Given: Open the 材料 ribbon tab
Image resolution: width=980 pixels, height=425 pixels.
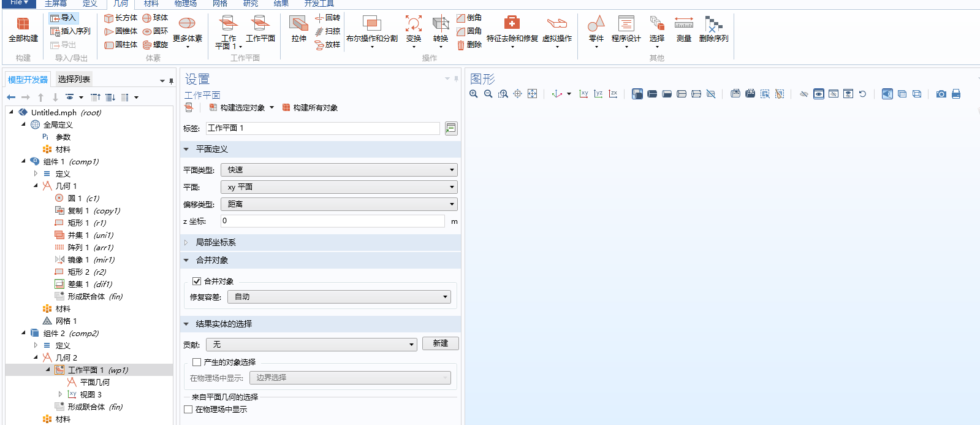Looking at the screenshot, I should (151, 4).
